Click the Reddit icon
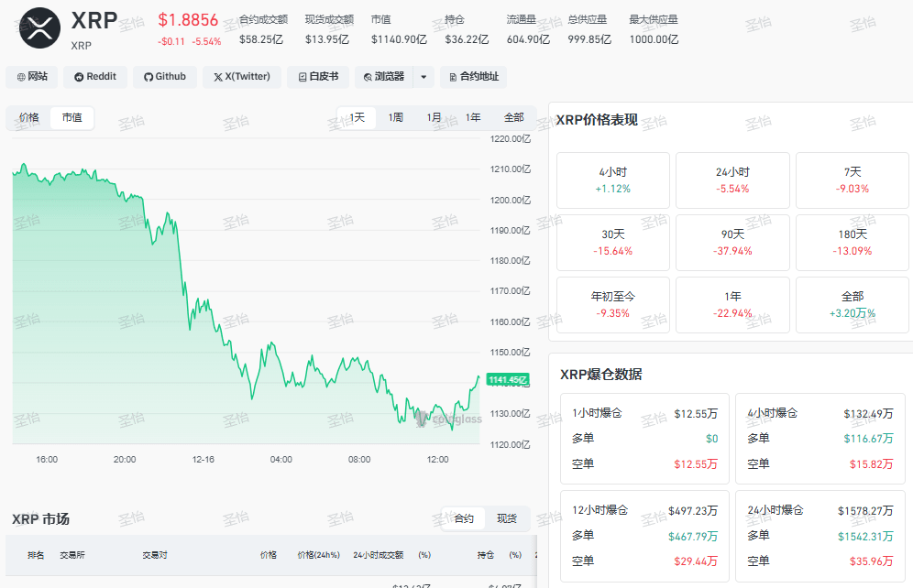 click(x=79, y=77)
